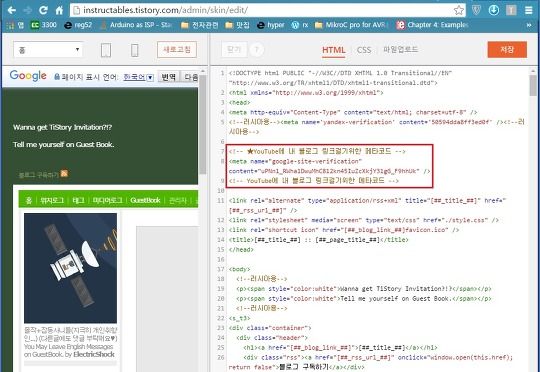
Task: Click Wanna get TiStory Invitation text in preview
Action: pos(62,127)
